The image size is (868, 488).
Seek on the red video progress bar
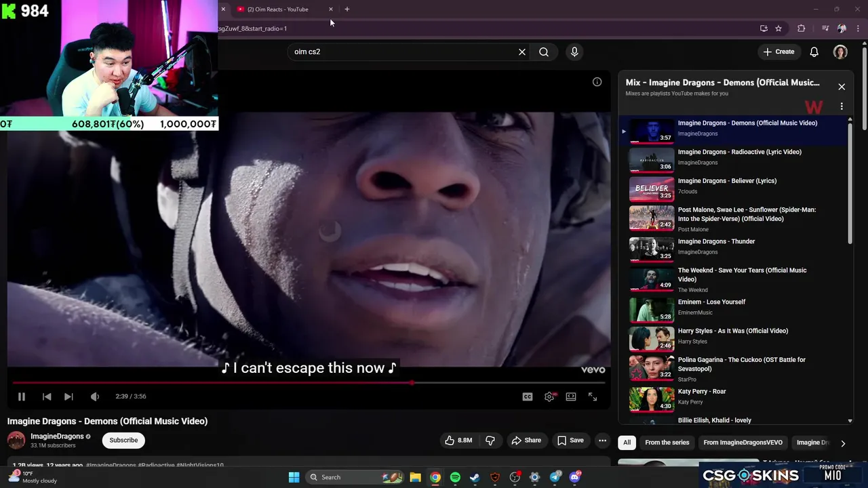tap(309, 383)
